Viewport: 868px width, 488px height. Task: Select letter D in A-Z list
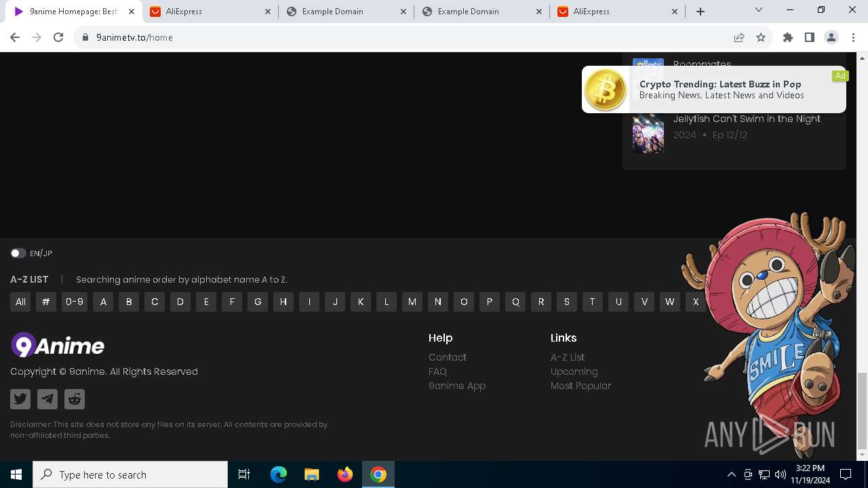180,302
